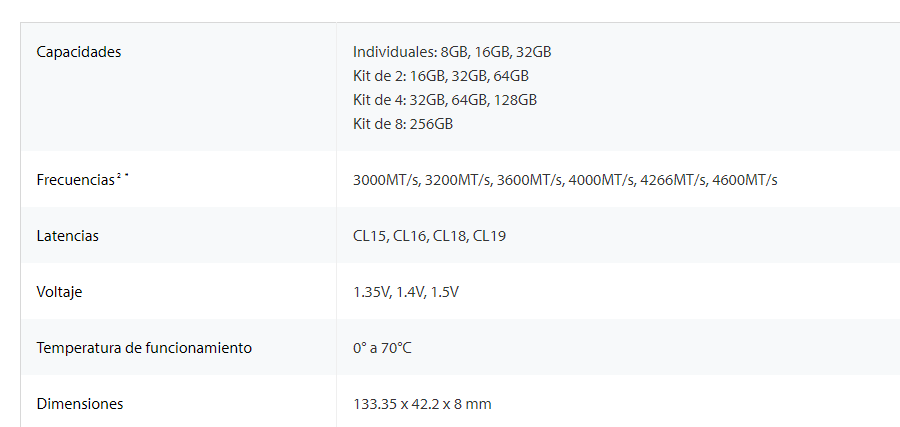Click the Frecuencias footnote superscript 2
This screenshot has width=900, height=427.
pyautogui.click(x=119, y=175)
